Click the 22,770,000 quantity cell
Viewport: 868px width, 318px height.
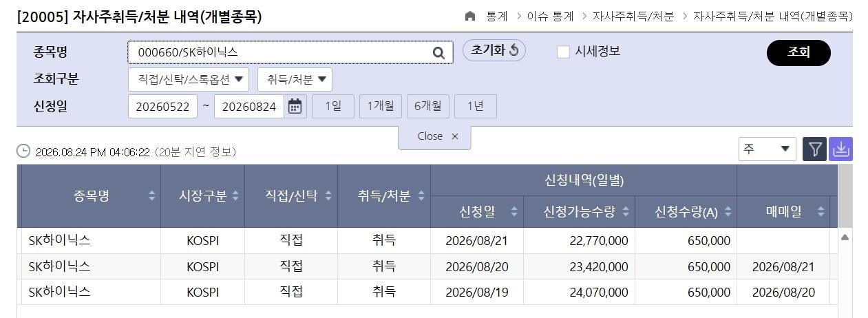(579, 241)
